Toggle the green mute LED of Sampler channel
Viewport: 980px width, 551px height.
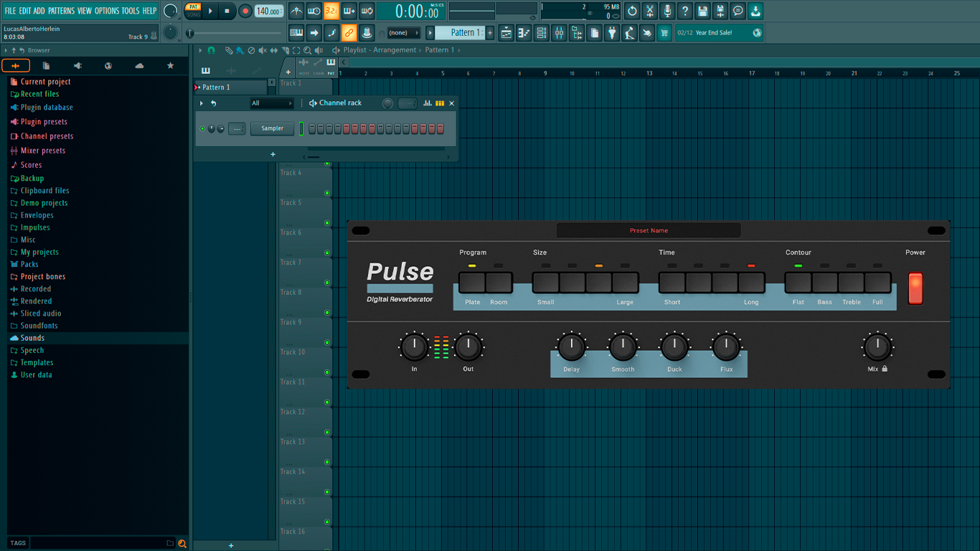pos(202,128)
